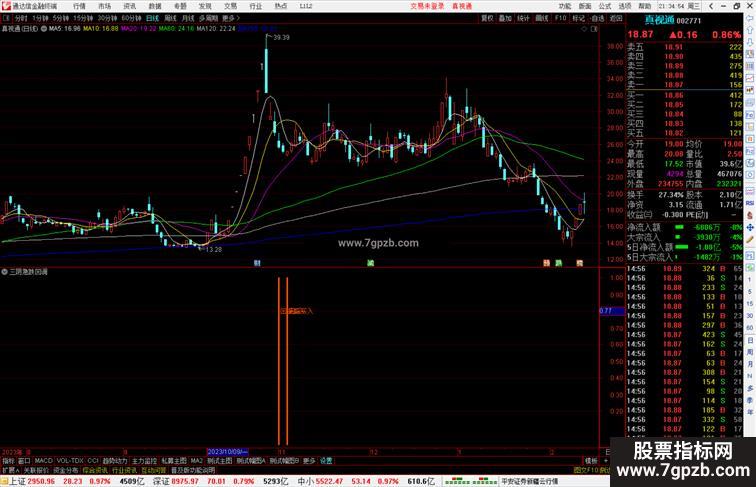Image resolution: width=756 pixels, height=487 pixels.
Task: Expand 更多 periods chevron
Action: click(x=230, y=18)
